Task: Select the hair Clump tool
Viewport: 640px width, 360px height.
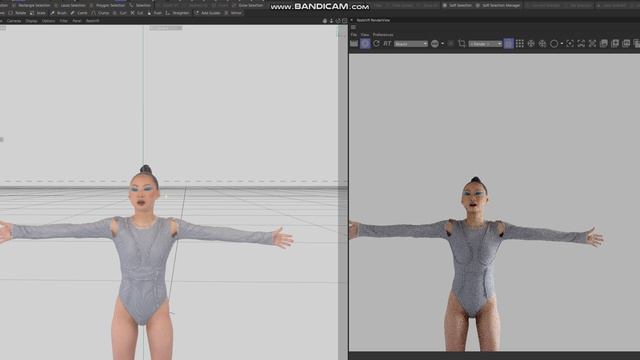Action: pyautogui.click(x=100, y=13)
